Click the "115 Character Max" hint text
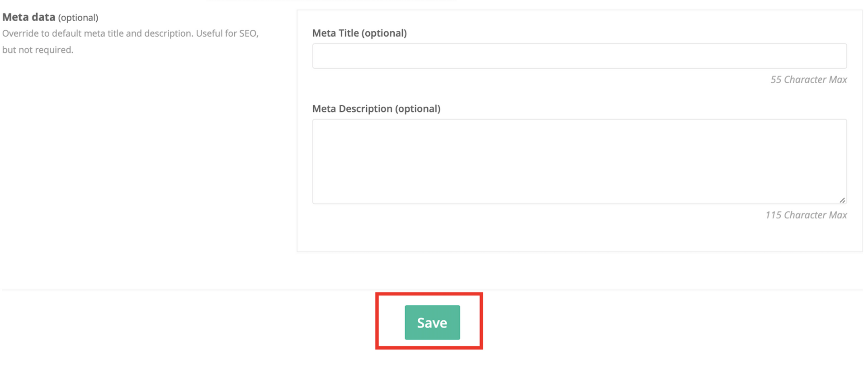Screen dimensions: 868x369 pyautogui.click(x=806, y=215)
